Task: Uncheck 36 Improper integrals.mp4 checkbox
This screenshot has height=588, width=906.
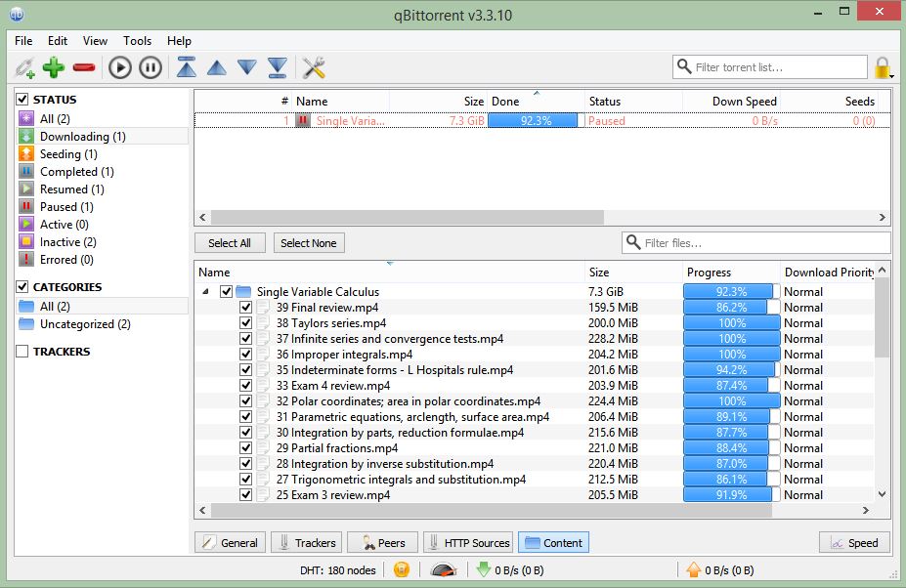Action: click(x=245, y=355)
